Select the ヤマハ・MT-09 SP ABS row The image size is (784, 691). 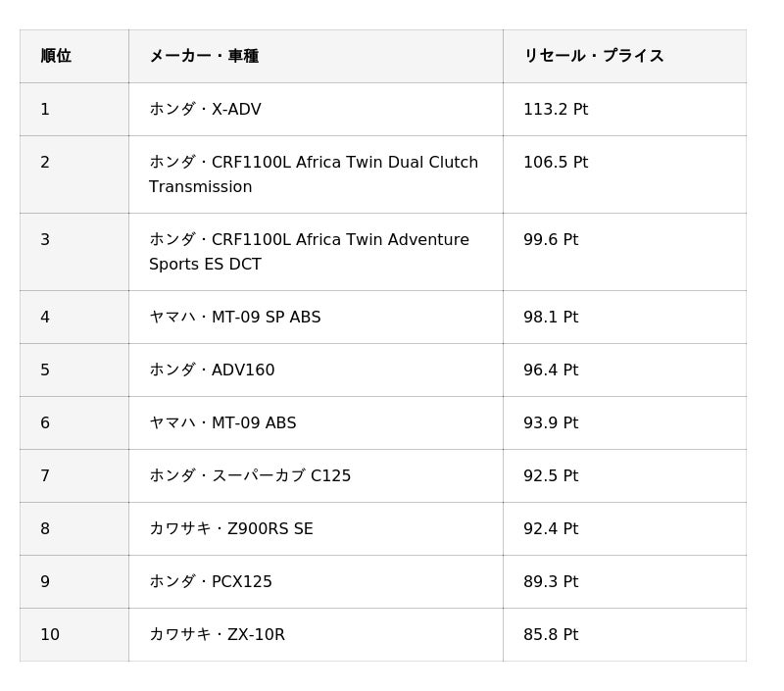click(235, 318)
